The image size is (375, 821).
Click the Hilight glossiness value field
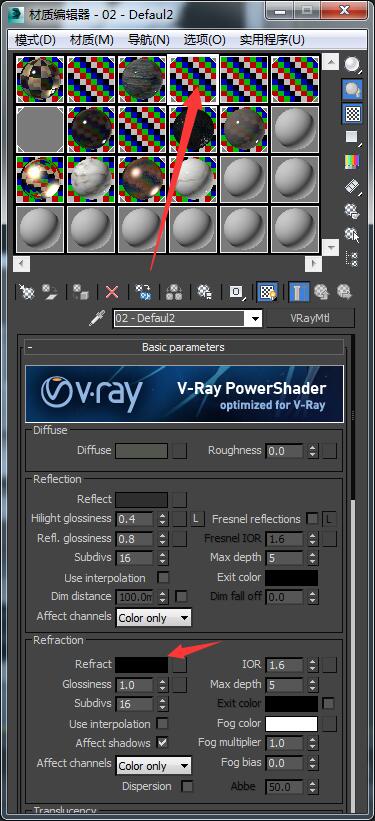coord(135,519)
